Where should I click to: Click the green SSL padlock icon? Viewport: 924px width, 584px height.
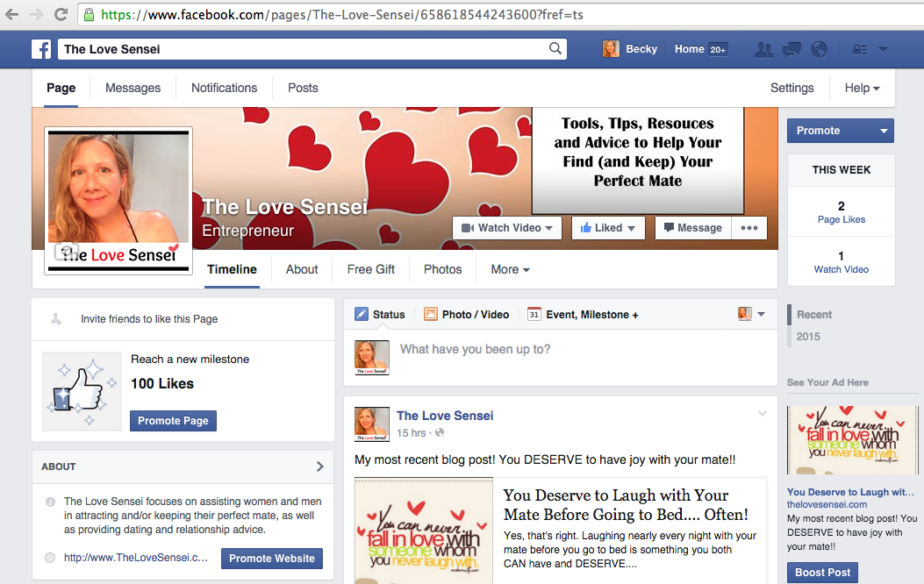tap(89, 15)
